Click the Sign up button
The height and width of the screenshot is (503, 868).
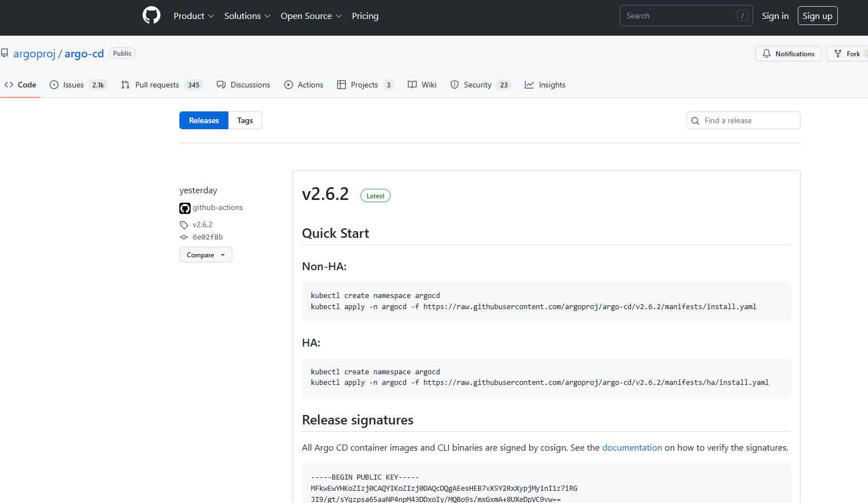tap(817, 16)
